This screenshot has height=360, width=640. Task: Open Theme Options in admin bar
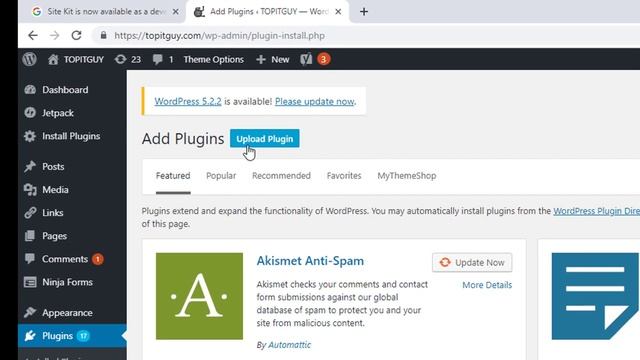coord(213,60)
